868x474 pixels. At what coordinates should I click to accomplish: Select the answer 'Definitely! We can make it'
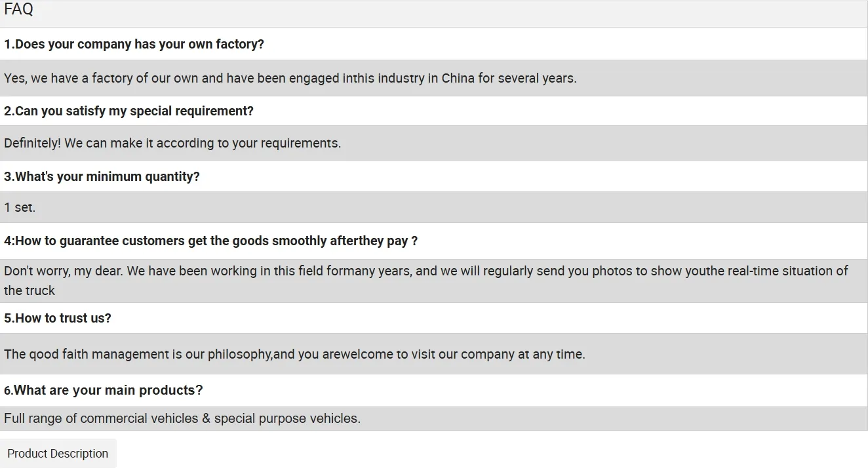[x=172, y=143]
